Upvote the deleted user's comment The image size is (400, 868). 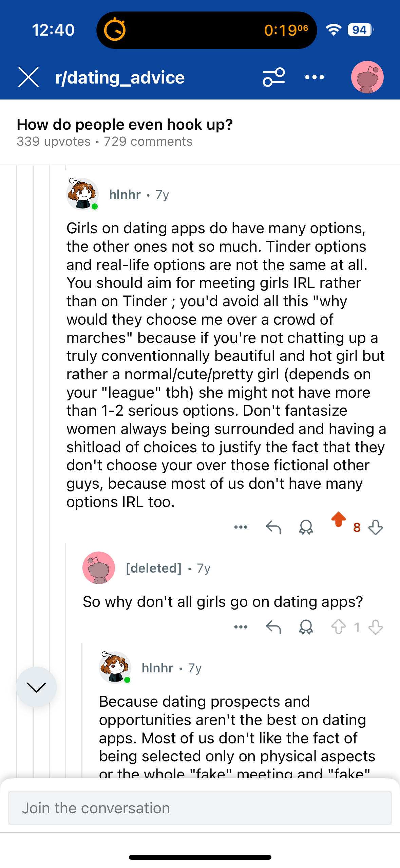[338, 627]
